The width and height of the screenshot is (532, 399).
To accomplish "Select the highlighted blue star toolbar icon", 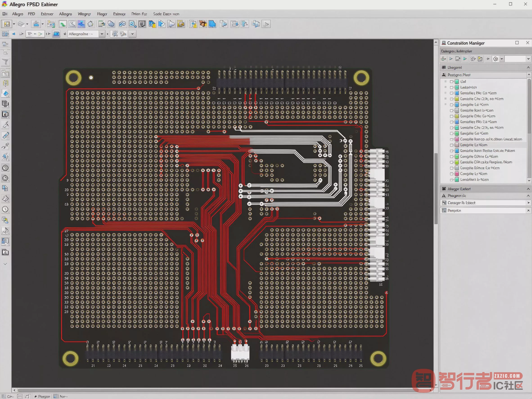I will pyautogui.click(x=81, y=24).
